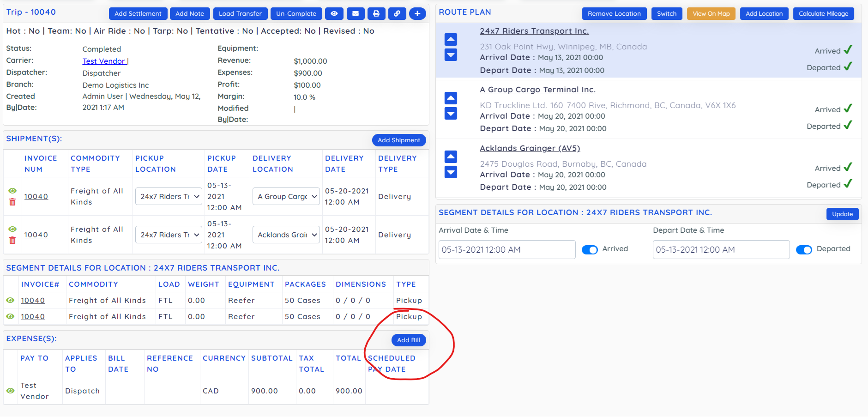Toggle the Arrived switch off

coord(590,250)
